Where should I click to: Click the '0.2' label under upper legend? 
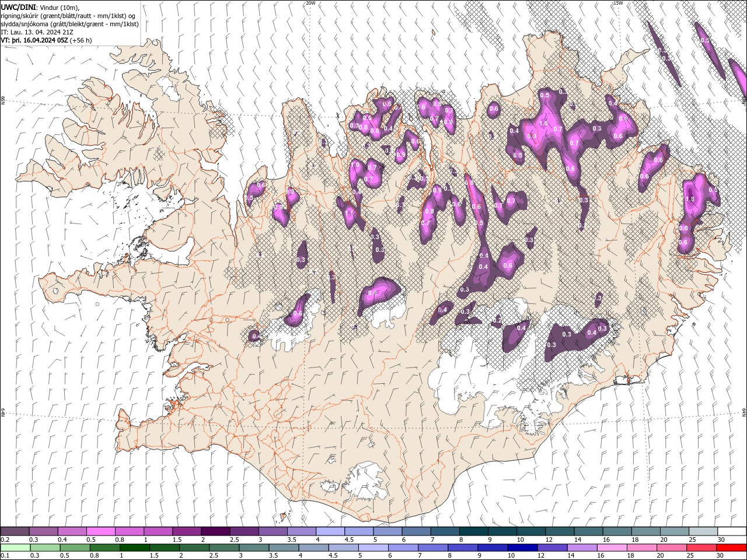click(x=5, y=540)
